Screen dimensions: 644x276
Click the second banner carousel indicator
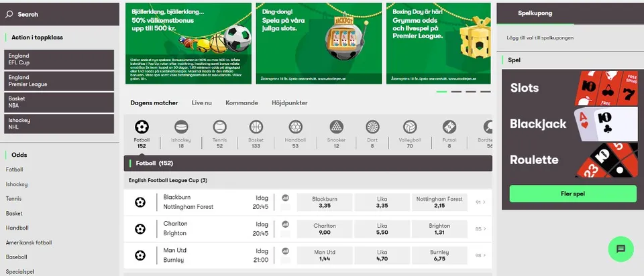(456, 91)
